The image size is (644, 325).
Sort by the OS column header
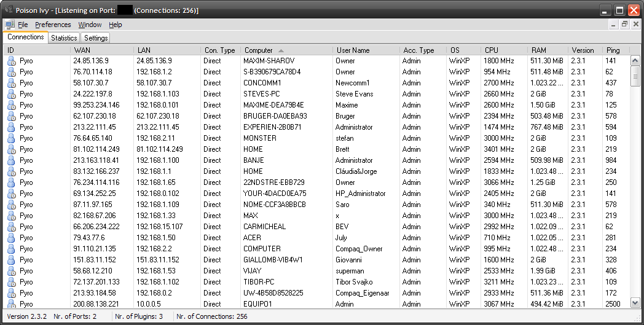click(463, 50)
